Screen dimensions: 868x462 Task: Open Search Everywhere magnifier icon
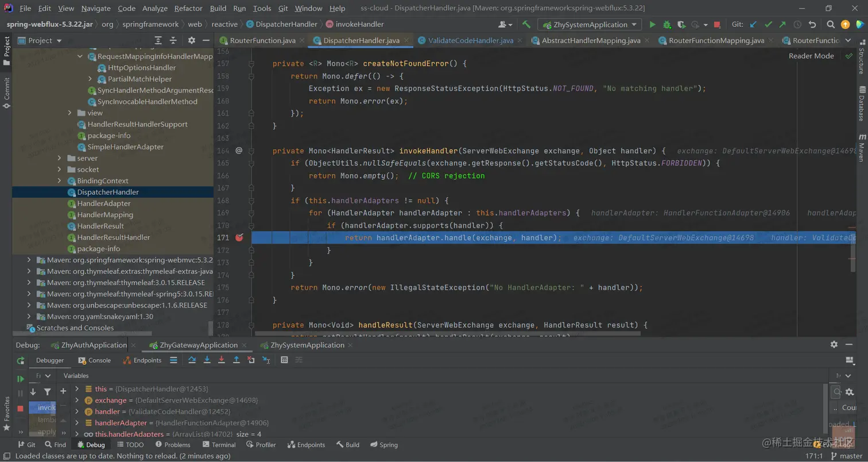pos(831,25)
